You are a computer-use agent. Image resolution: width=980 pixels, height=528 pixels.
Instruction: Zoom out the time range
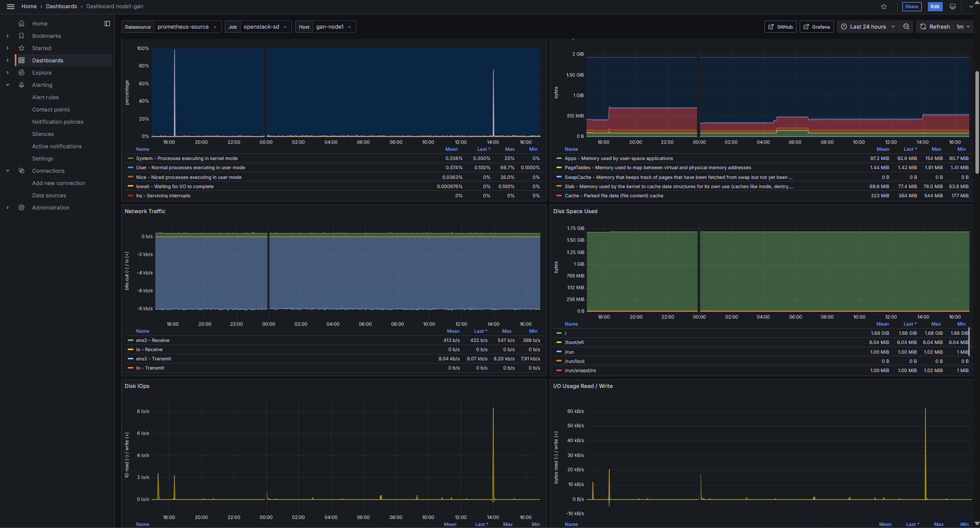point(906,27)
